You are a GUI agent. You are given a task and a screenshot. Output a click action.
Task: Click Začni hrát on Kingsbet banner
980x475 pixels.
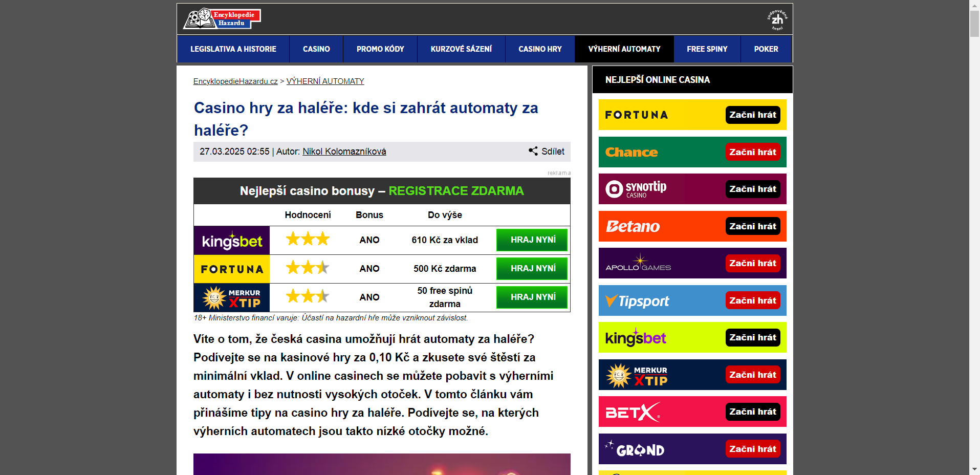(x=753, y=337)
